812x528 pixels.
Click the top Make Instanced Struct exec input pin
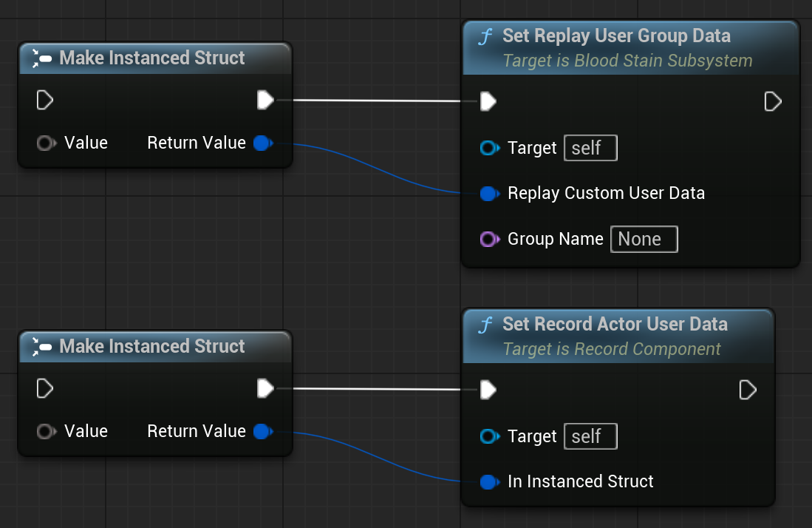pyautogui.click(x=45, y=100)
